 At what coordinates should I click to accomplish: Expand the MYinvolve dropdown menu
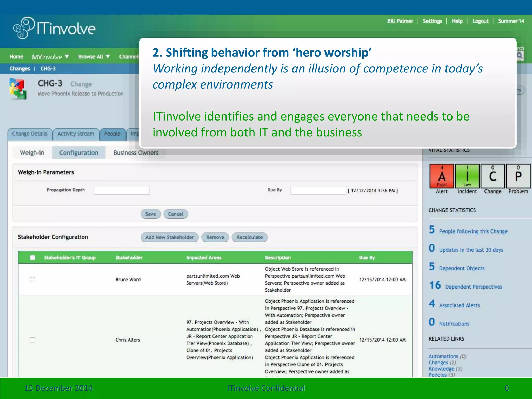click(50, 57)
